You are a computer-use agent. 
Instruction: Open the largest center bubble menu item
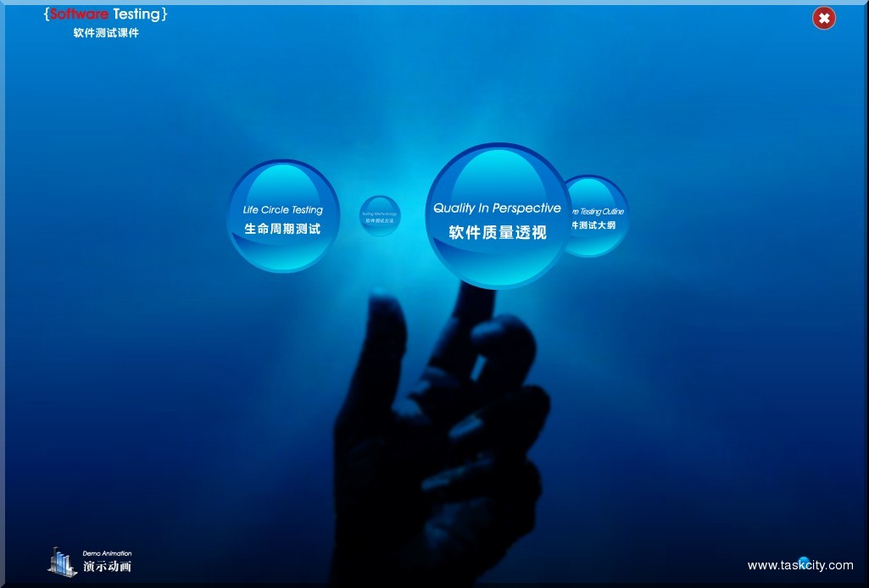point(498,216)
